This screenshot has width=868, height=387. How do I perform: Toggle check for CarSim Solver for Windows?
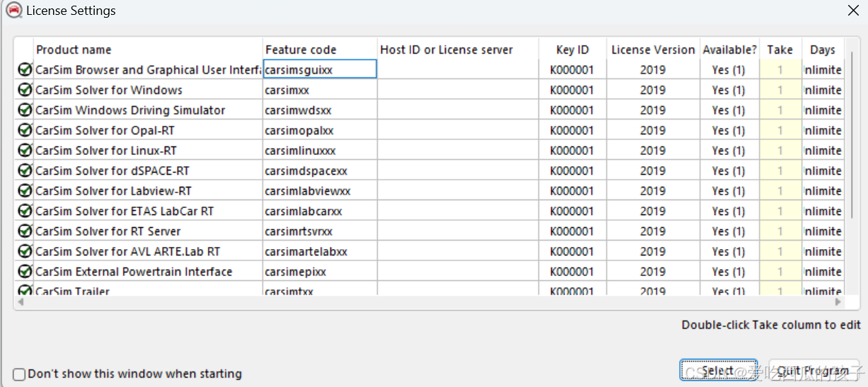click(25, 90)
